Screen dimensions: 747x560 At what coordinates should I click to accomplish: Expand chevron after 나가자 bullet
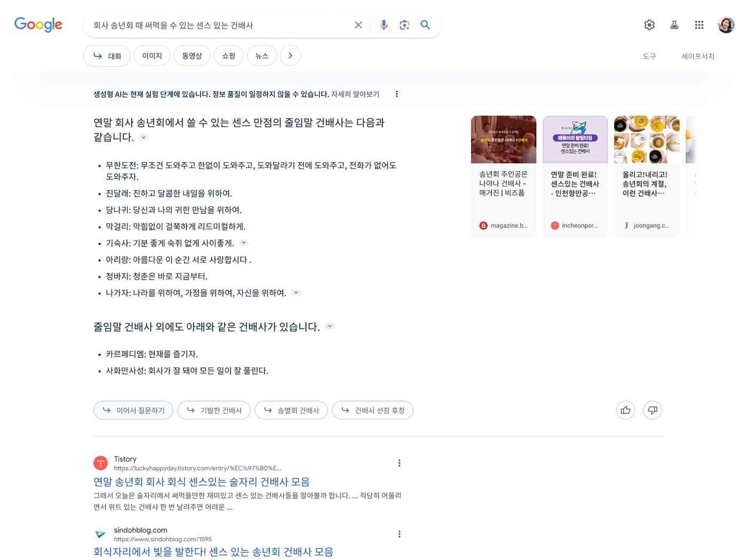point(296,292)
